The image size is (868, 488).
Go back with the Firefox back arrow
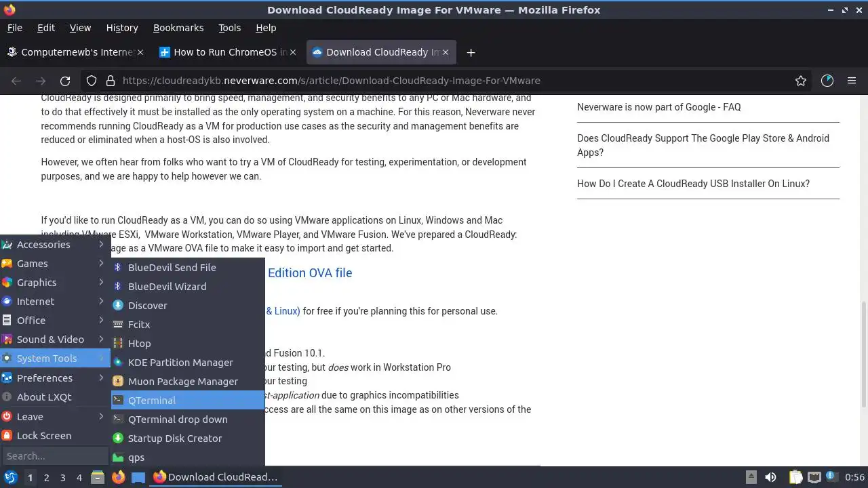tap(16, 81)
